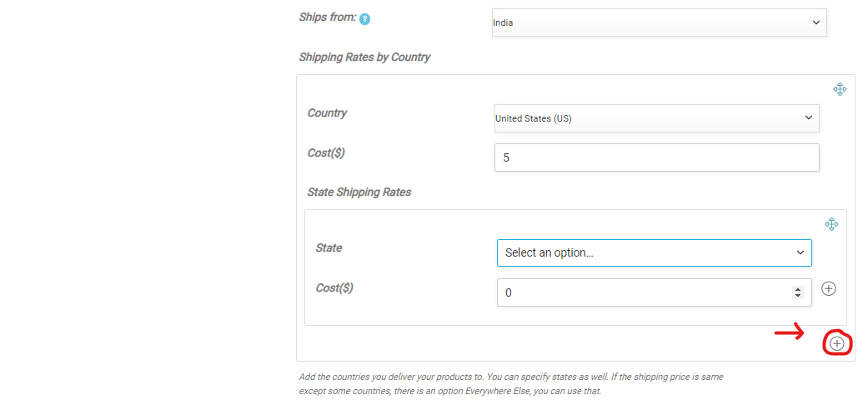This screenshot has width=868, height=410.
Task: Click the 'State' field label
Action: [329, 248]
